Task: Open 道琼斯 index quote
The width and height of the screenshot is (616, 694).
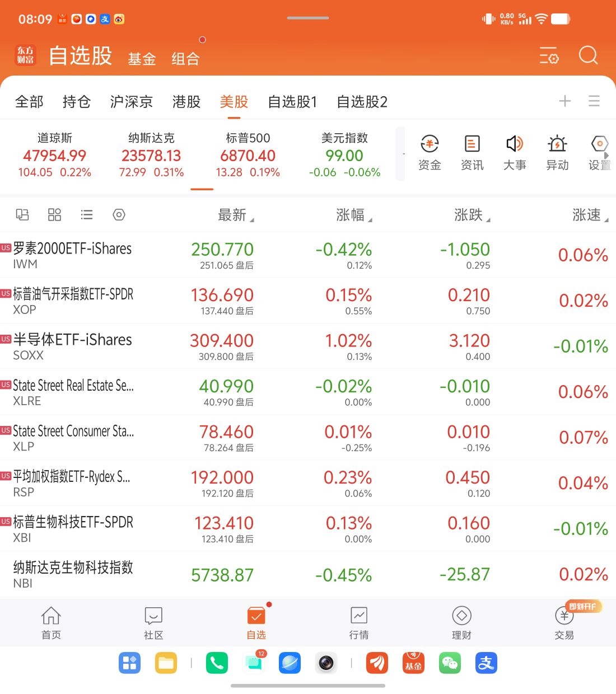Action: point(55,155)
